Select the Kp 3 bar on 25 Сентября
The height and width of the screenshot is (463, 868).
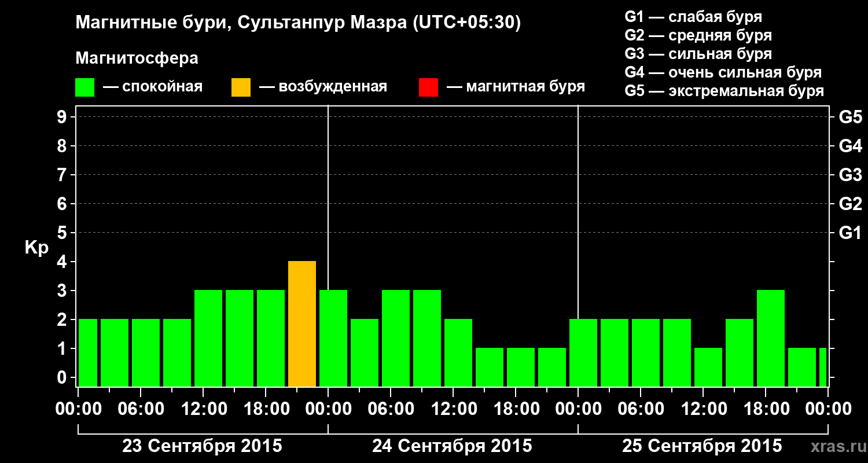click(x=771, y=339)
